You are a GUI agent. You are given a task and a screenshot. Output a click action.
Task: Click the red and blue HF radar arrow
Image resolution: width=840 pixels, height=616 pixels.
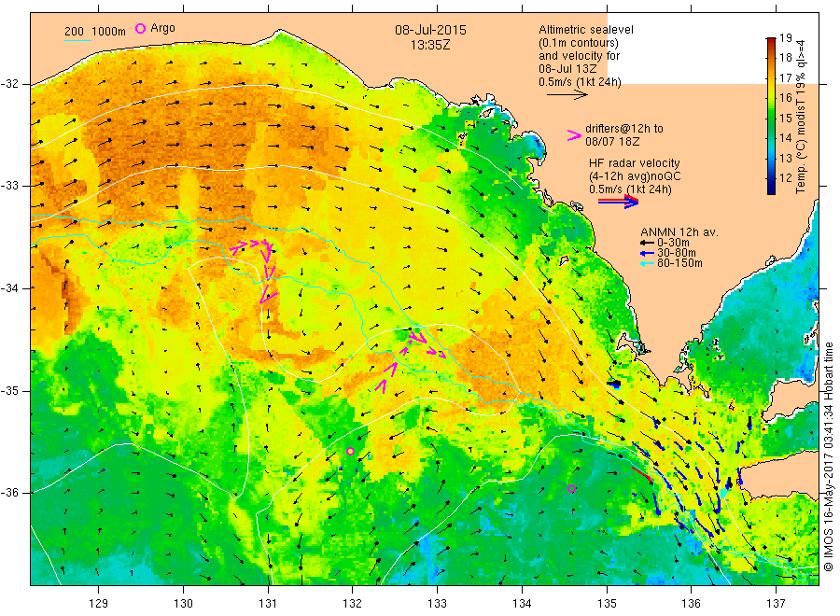(618, 202)
